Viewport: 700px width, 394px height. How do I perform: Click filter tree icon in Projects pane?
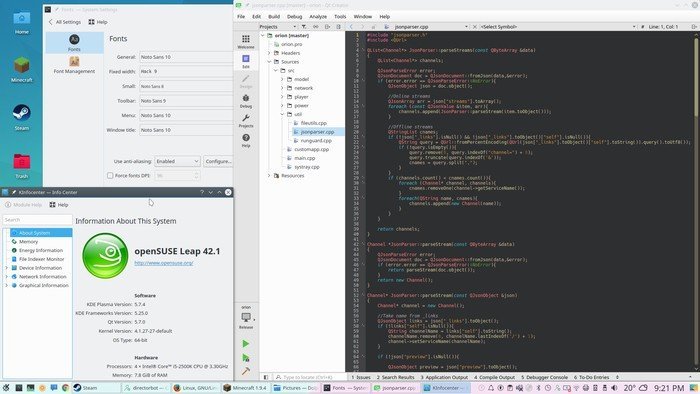304,27
